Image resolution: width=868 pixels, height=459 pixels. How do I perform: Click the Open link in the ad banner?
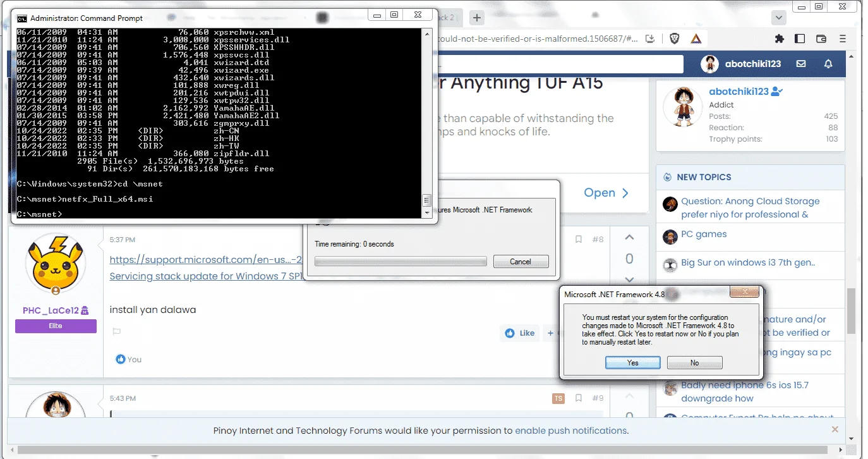pos(606,193)
